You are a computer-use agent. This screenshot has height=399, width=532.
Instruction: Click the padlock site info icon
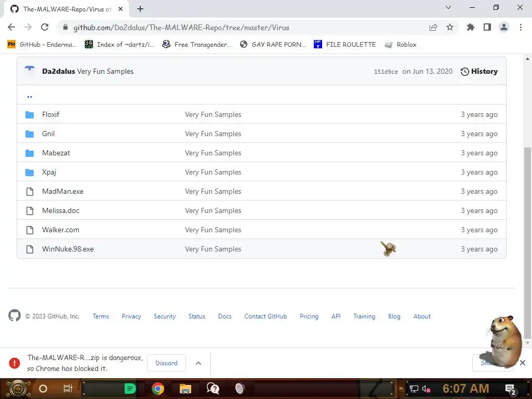point(65,27)
